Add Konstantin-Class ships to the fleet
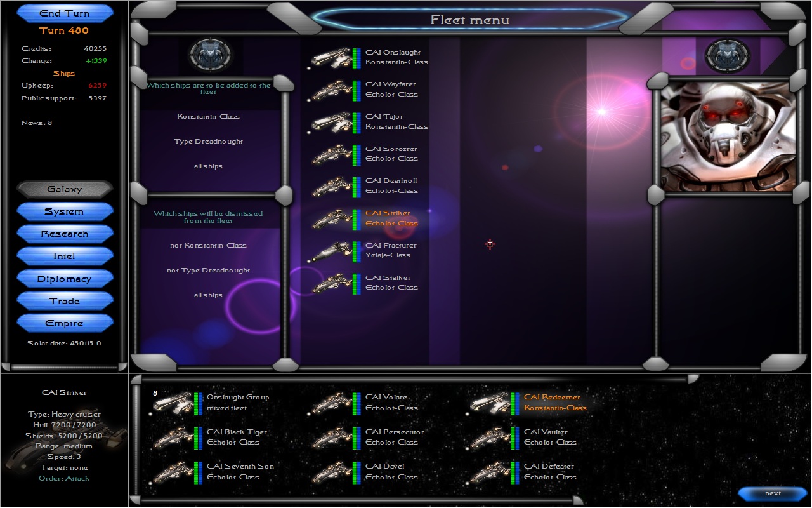Image resolution: width=812 pixels, height=508 pixels. point(208,117)
